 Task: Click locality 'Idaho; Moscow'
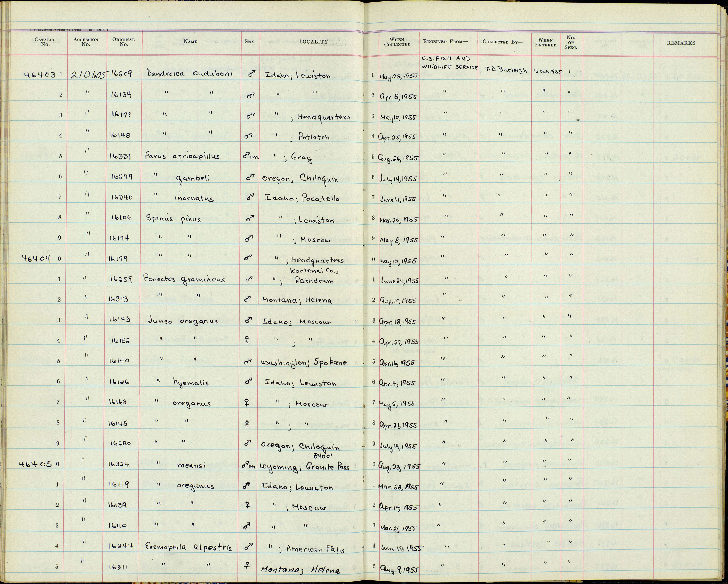click(x=297, y=322)
